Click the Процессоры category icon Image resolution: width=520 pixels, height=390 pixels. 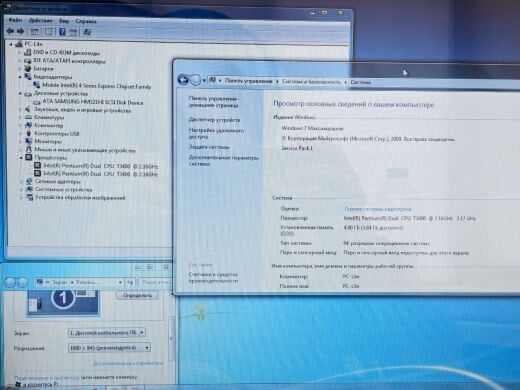[29, 157]
